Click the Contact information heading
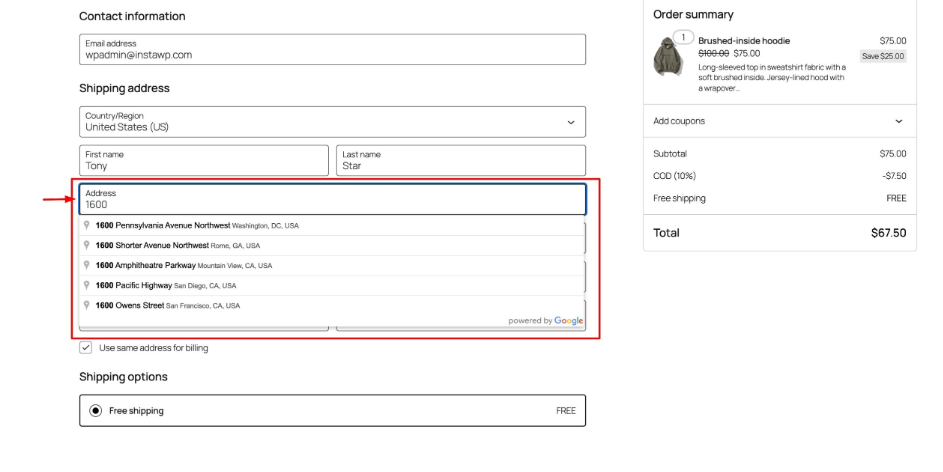 tap(132, 16)
